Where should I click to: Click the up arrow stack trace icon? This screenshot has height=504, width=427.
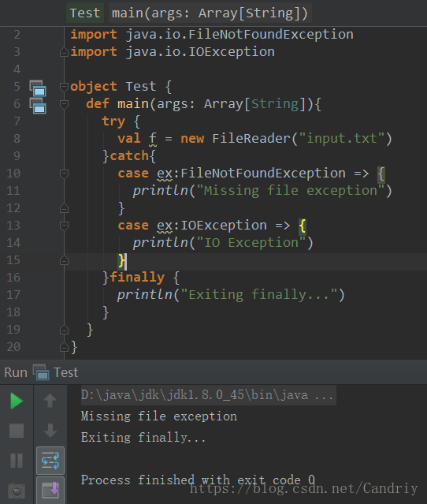tap(50, 401)
